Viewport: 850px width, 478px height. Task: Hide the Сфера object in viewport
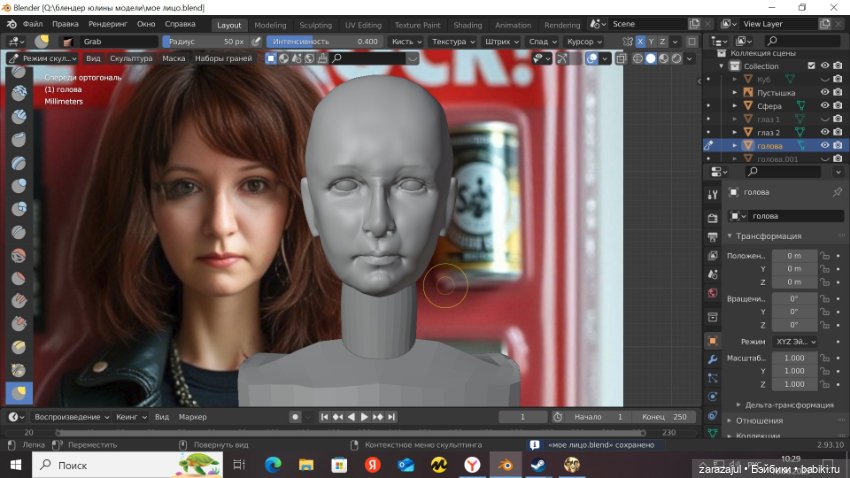point(825,105)
